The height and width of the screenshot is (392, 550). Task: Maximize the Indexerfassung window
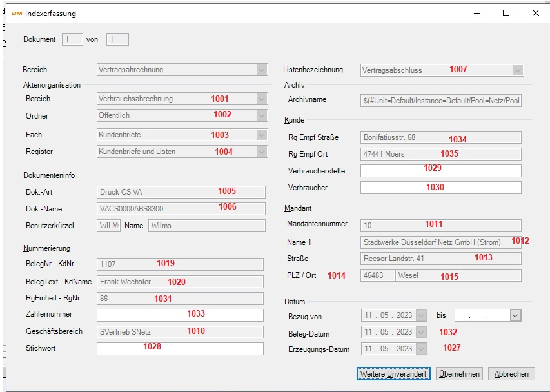(x=506, y=13)
